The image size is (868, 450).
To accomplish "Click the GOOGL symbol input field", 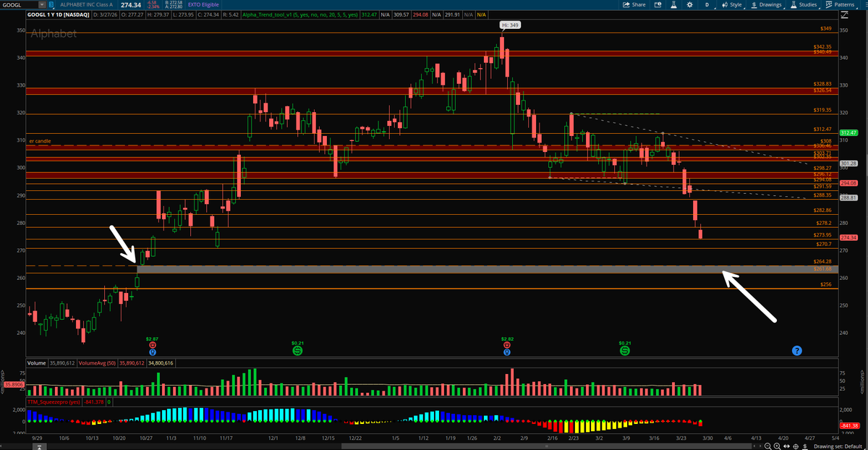I will pos(19,5).
